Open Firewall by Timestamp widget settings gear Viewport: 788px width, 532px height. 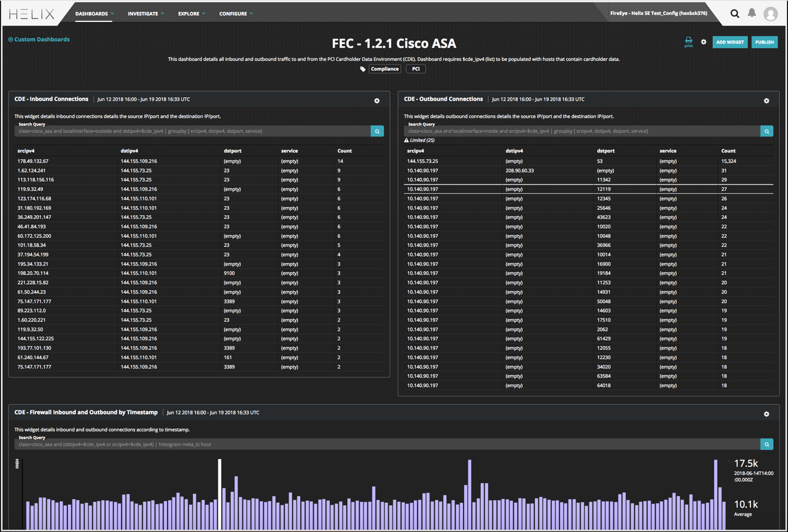[x=767, y=414]
